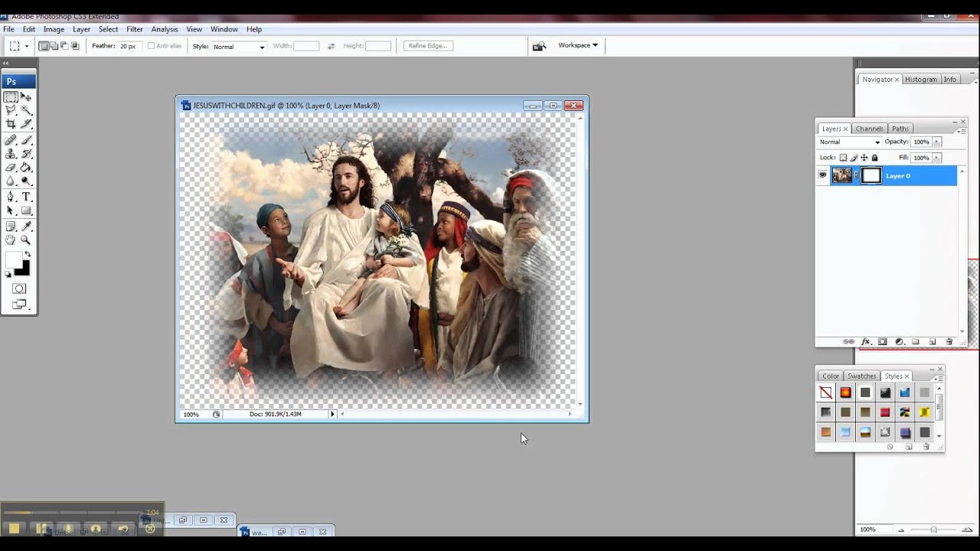Viewport: 980px width, 551px height.
Task: Open the tool preset picker arrow
Action: [x=27, y=46]
